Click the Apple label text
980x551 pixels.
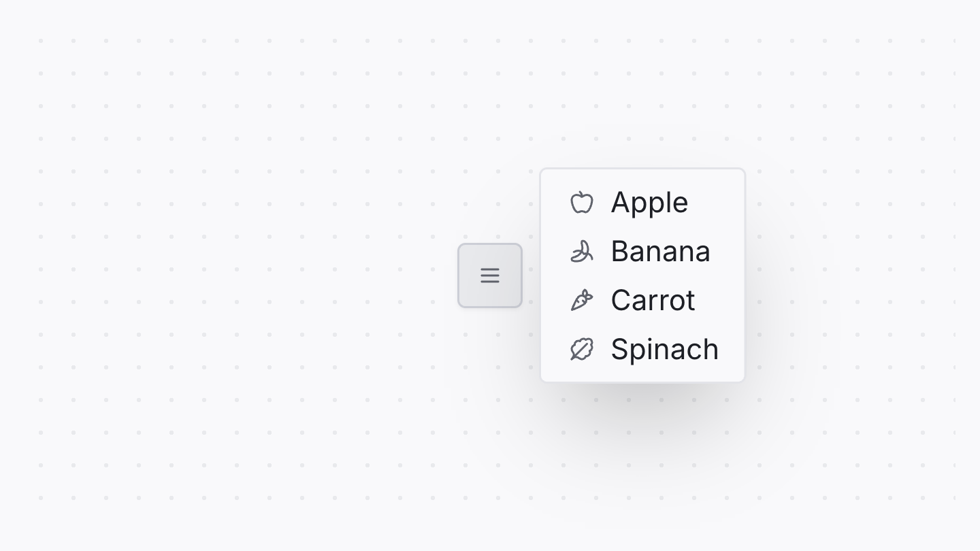click(649, 202)
